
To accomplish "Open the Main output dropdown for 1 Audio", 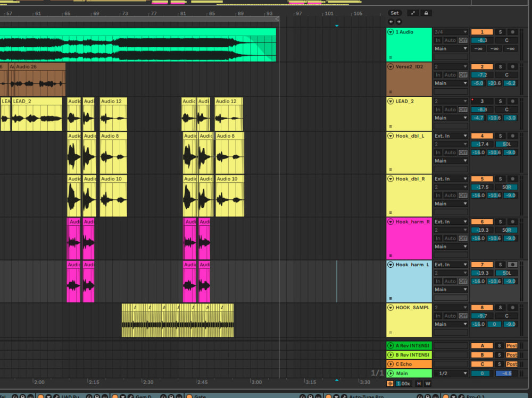I will click(451, 48).
